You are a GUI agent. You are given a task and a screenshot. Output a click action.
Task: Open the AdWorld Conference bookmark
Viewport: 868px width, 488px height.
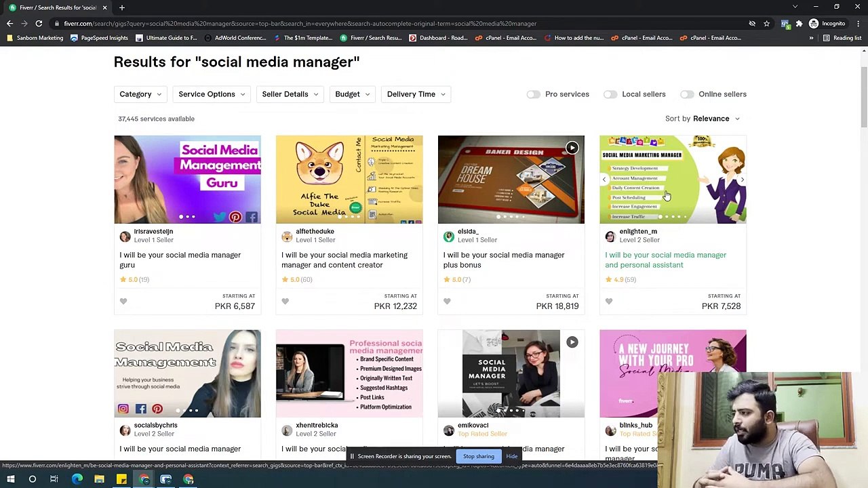tap(235, 38)
